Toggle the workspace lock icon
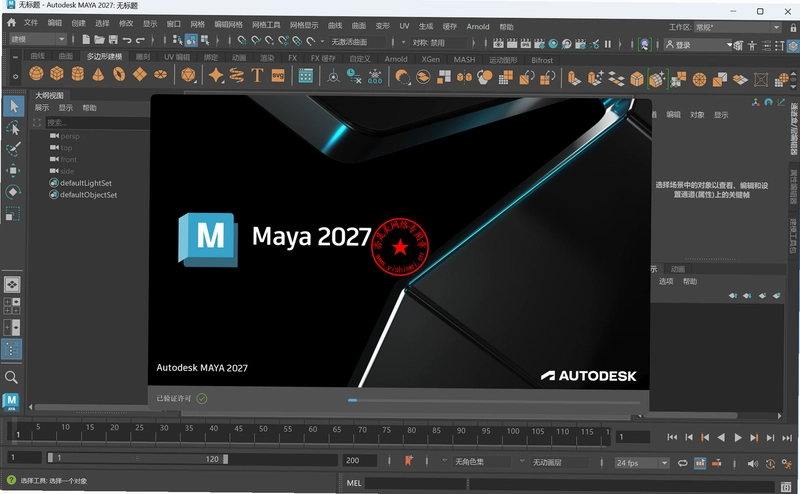The image size is (800, 494). [793, 28]
